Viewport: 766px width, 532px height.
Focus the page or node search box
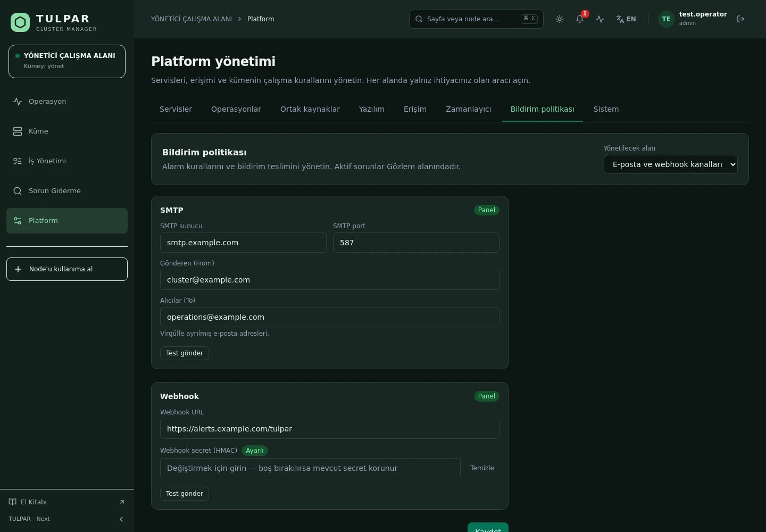coord(476,19)
